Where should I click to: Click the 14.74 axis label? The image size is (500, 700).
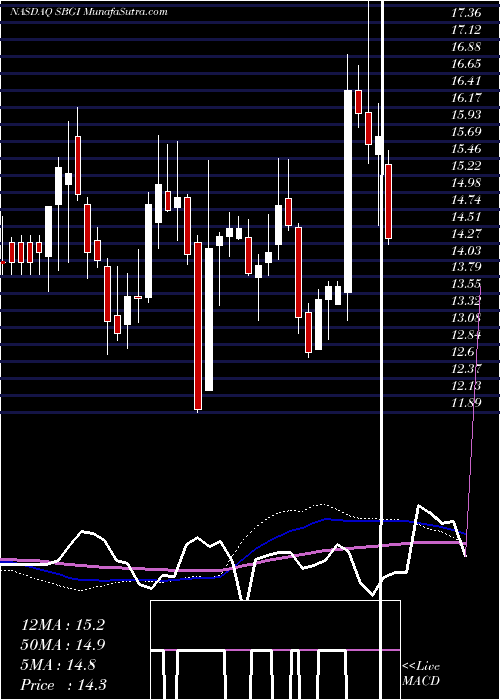(466, 199)
